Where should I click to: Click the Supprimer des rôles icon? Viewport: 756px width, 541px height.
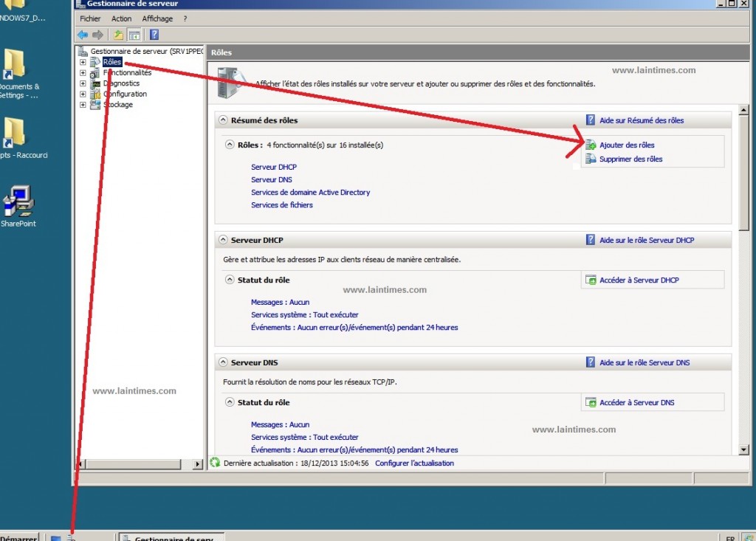(x=591, y=159)
